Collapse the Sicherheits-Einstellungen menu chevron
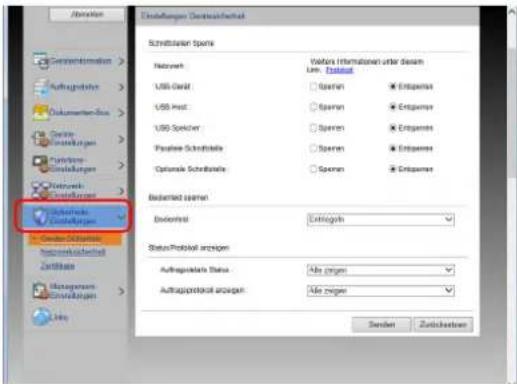517x384 pixels. (121, 217)
